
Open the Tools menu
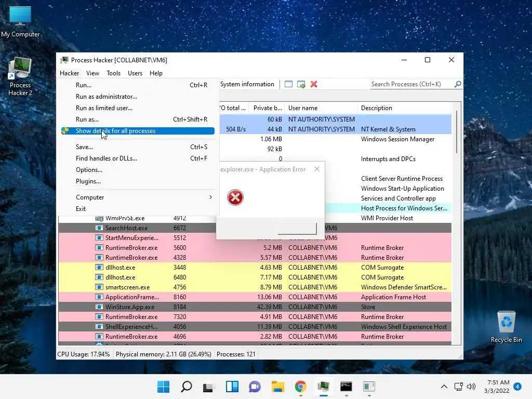click(113, 73)
